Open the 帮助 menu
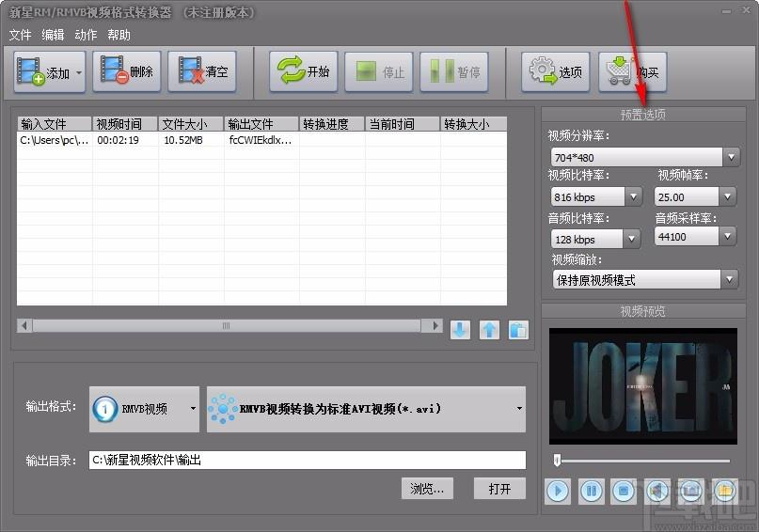Screen dimensions: 759x532 119,35
